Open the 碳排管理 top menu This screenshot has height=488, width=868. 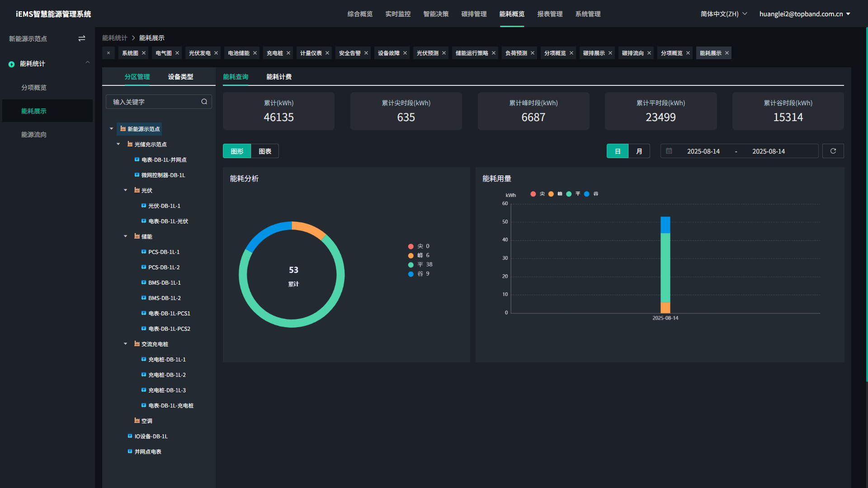(x=474, y=14)
